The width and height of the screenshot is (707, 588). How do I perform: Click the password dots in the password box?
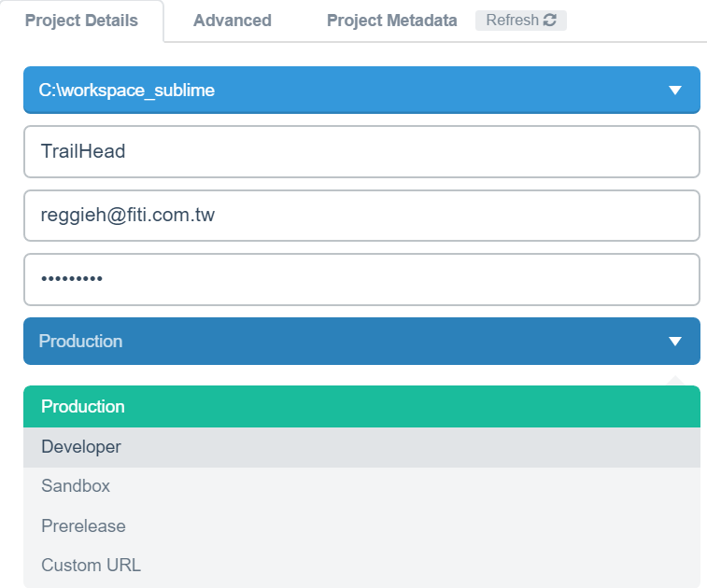click(72, 279)
